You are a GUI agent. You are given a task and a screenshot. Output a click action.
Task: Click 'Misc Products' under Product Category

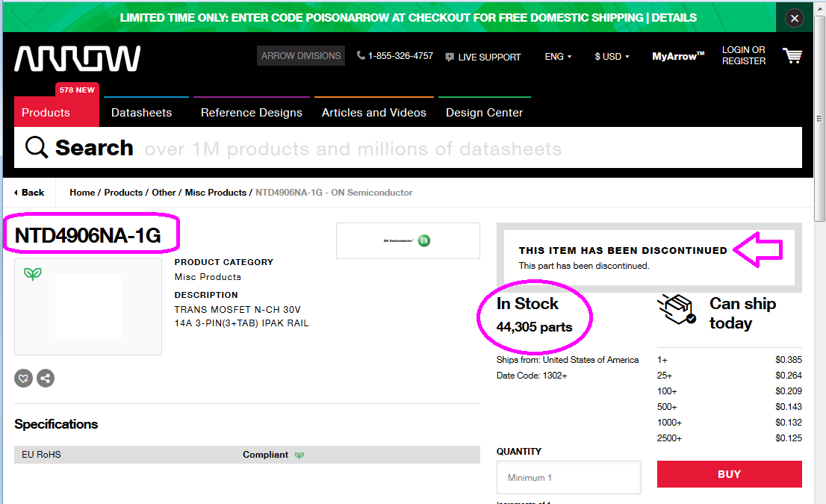point(208,277)
